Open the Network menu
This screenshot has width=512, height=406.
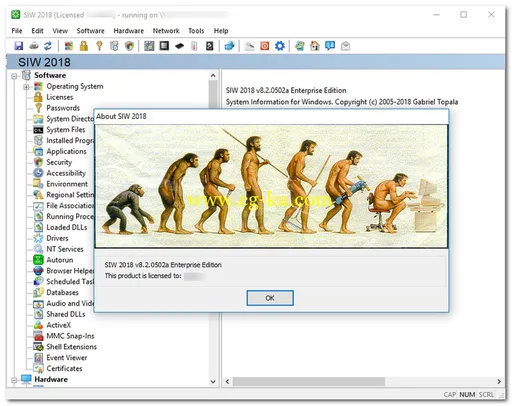(x=166, y=31)
